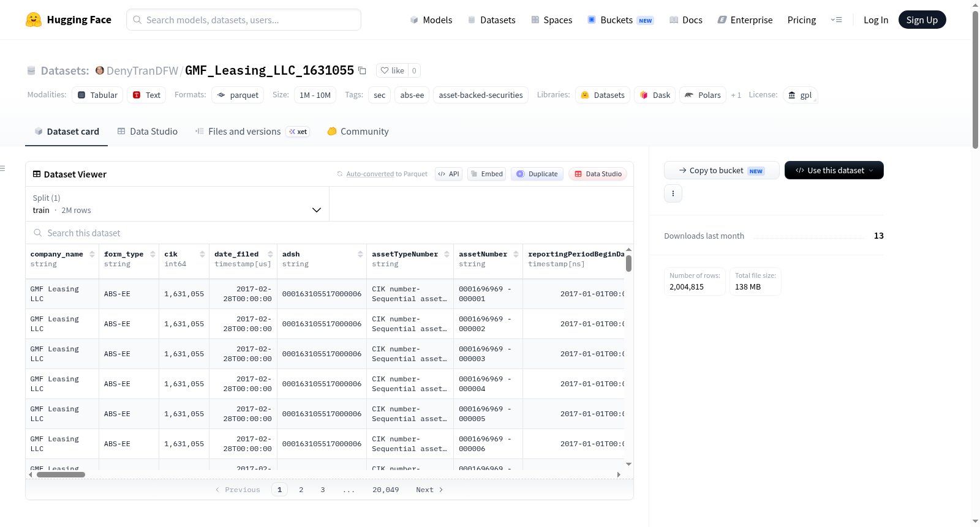Click the Dataset Viewer table icon
980x527 pixels.
point(37,174)
